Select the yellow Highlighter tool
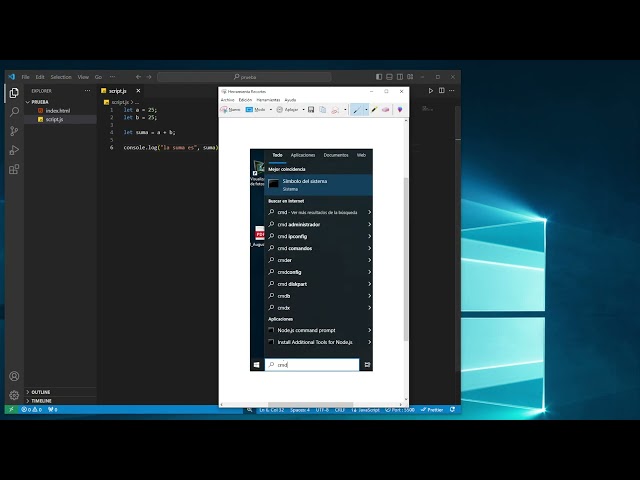640x480 pixels. click(x=375, y=110)
